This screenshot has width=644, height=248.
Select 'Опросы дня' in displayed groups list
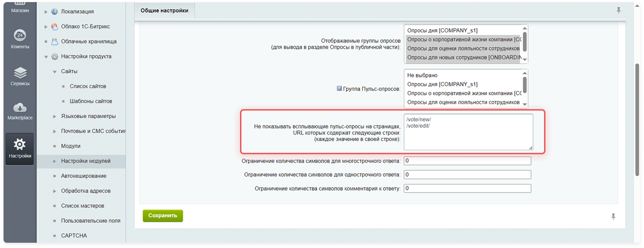point(442,31)
